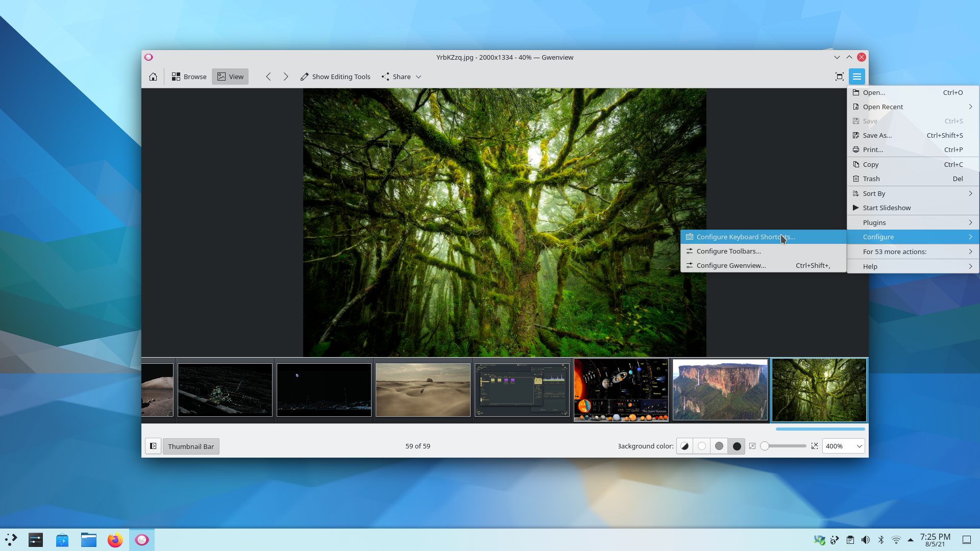Toggle the white background color option
The image size is (980, 551).
click(x=702, y=446)
